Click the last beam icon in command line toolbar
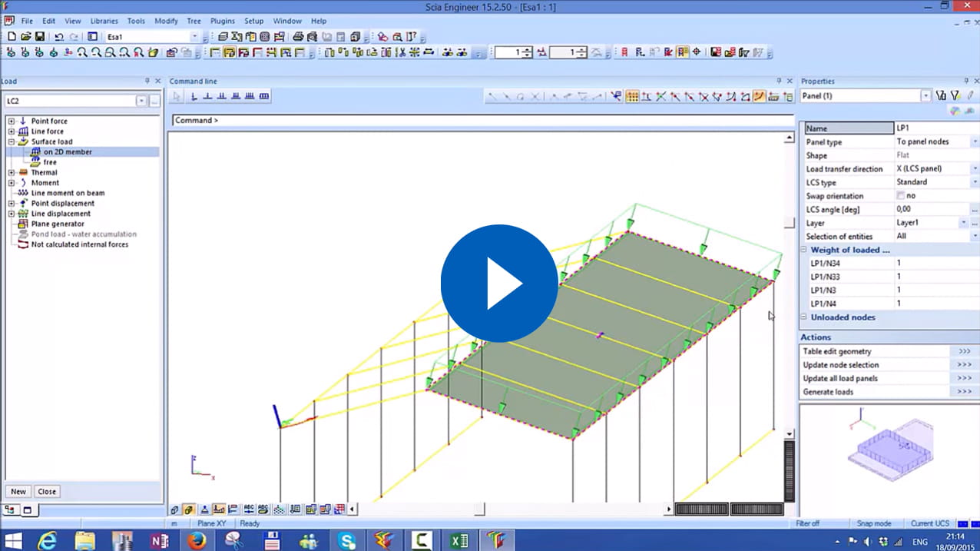The width and height of the screenshot is (980, 551). (264, 96)
